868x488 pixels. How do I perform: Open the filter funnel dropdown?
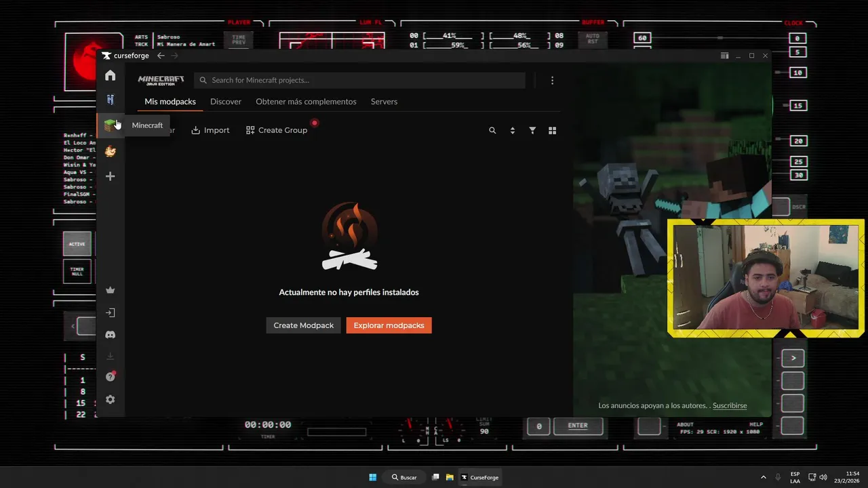pos(532,130)
